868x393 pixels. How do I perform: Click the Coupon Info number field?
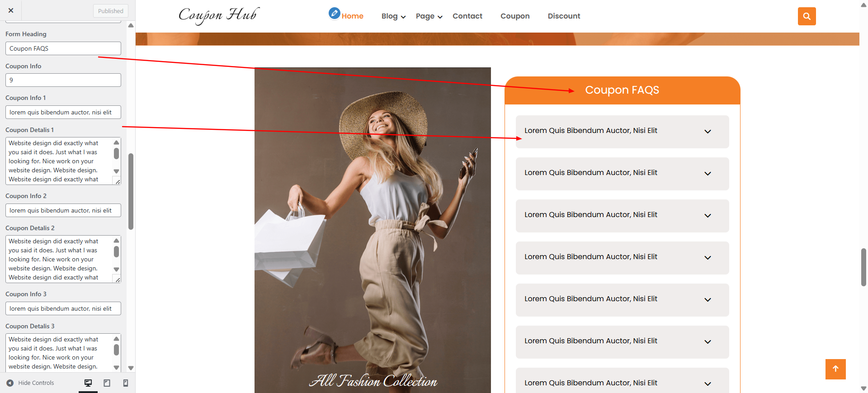coord(63,80)
